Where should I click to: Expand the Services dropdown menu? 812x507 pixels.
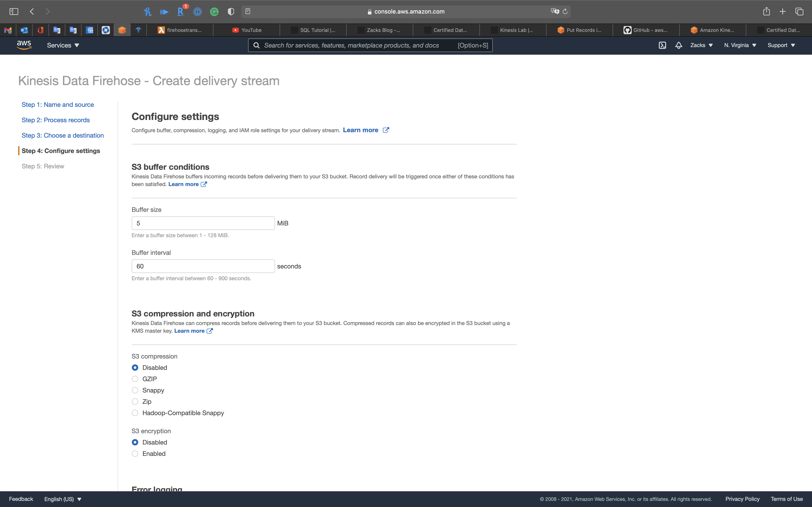click(x=63, y=45)
